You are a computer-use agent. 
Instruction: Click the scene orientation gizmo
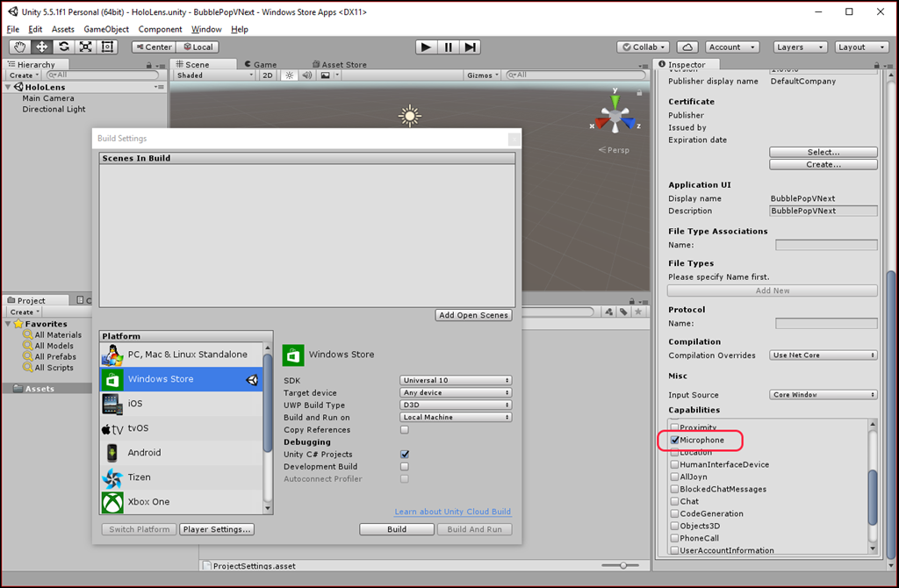point(615,115)
